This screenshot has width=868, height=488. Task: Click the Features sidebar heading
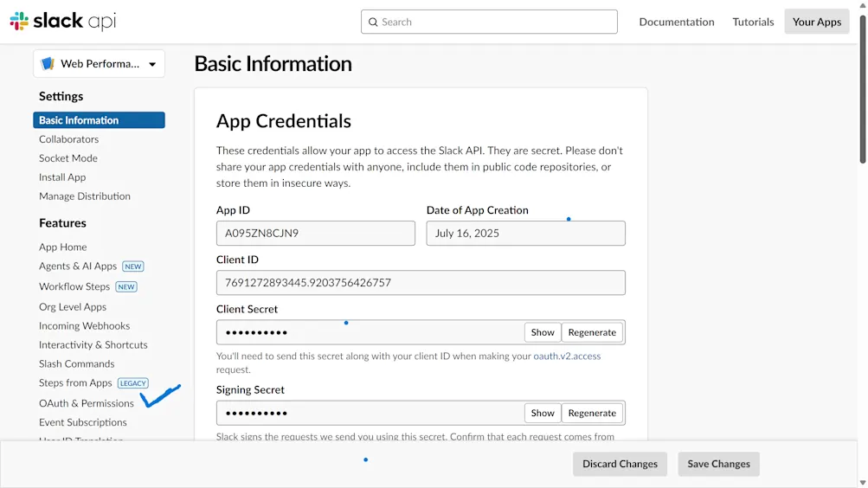click(x=62, y=223)
